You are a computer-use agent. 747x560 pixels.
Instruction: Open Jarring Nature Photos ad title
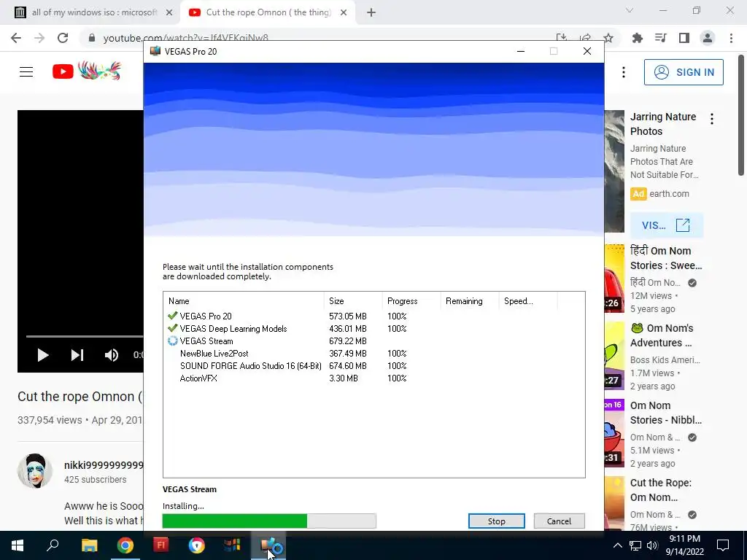pyautogui.click(x=663, y=124)
